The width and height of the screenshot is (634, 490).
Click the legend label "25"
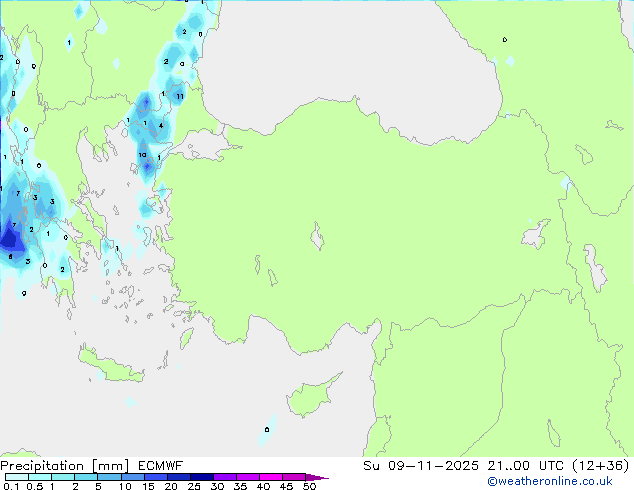(194, 486)
